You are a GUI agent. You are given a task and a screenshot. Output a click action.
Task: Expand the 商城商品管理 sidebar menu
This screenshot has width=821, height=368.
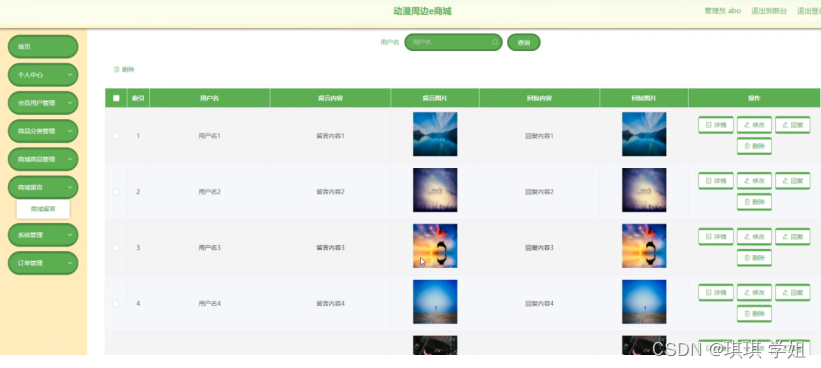[43, 159]
